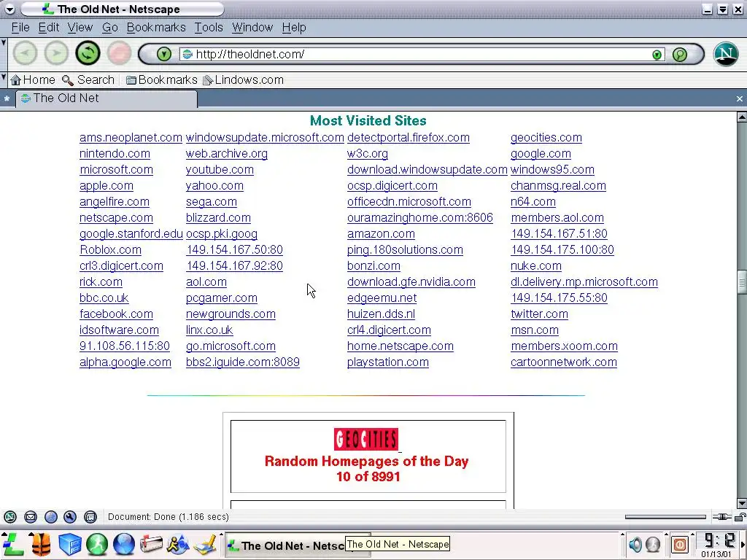Open the Tools menu
The width and height of the screenshot is (747, 560).
[209, 28]
